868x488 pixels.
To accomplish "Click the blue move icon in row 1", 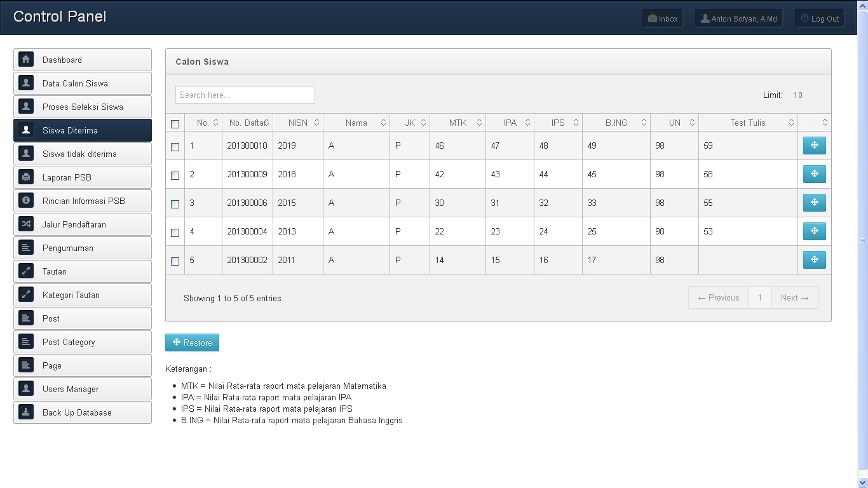I will point(814,146).
